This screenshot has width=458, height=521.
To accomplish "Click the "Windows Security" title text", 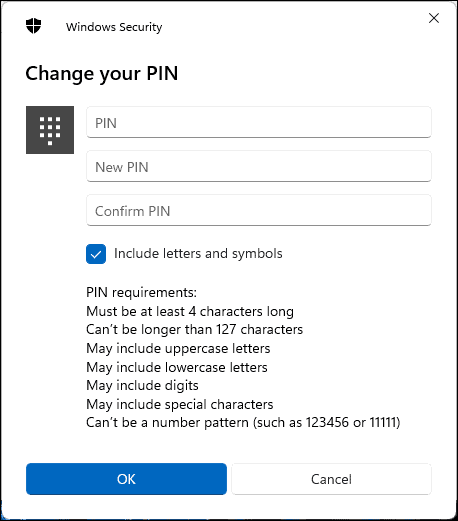I will [x=114, y=27].
